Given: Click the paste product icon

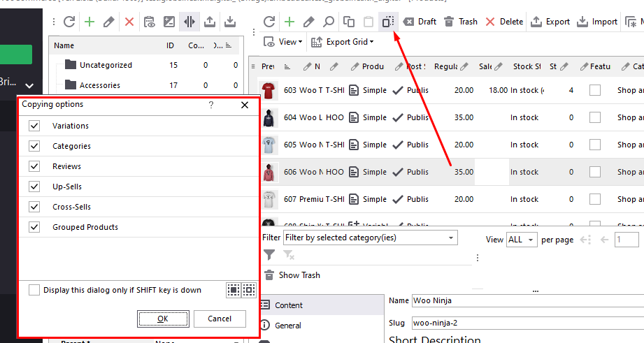Looking at the screenshot, I should click(x=368, y=22).
